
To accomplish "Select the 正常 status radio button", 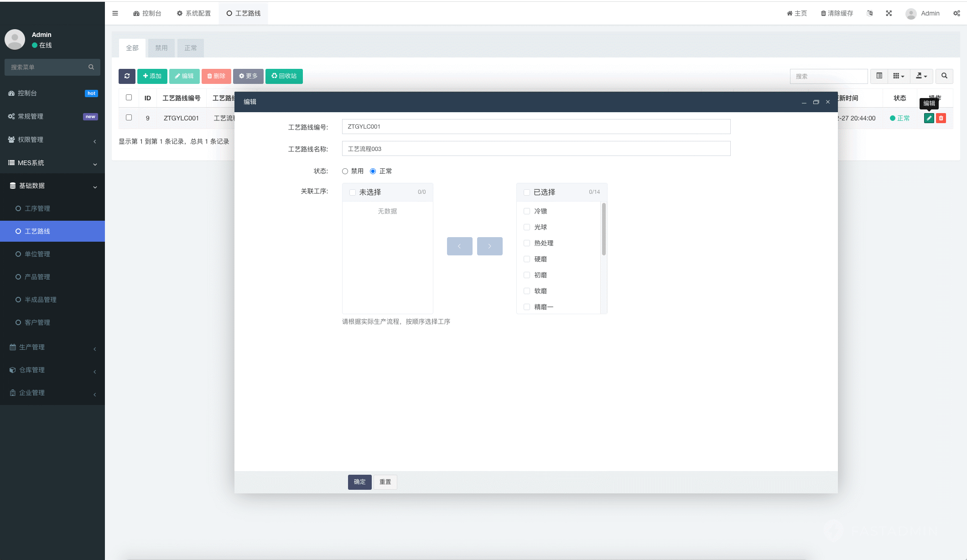I will (373, 171).
